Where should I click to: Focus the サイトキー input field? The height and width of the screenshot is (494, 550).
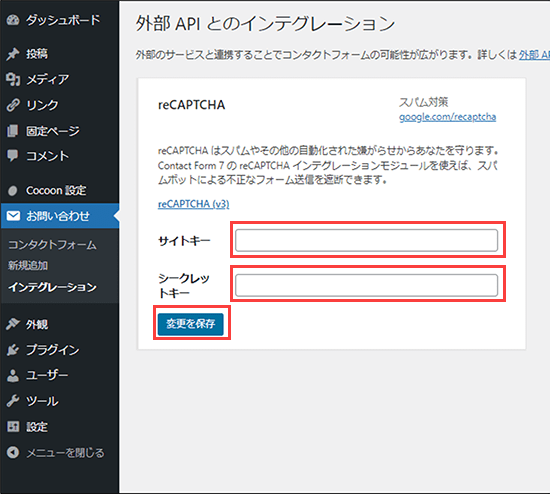[x=367, y=240]
